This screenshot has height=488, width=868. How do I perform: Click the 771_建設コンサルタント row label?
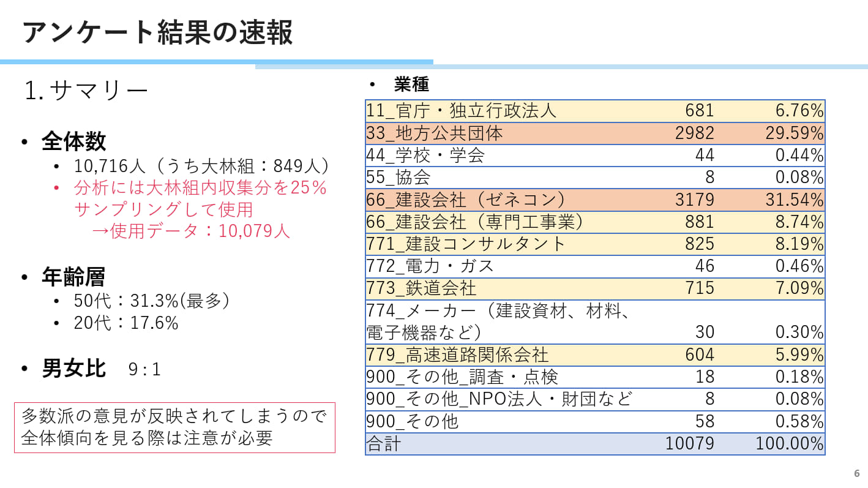coord(466,244)
